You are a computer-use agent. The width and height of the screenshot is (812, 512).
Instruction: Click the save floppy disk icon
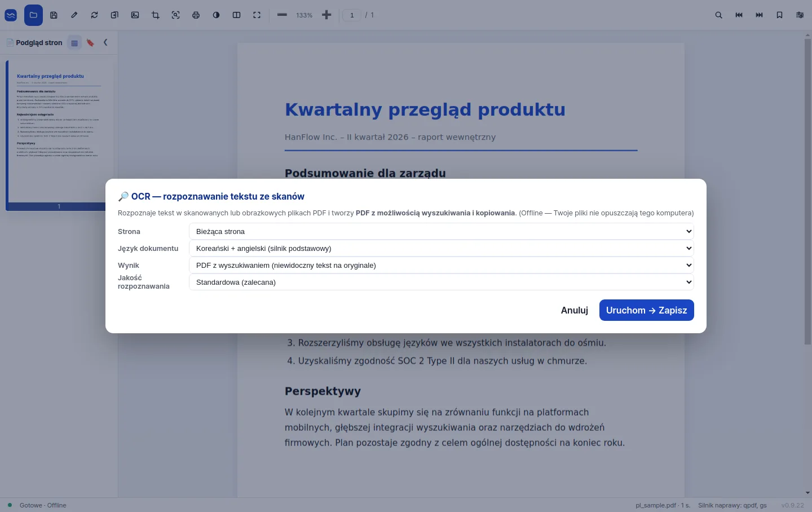[54, 15]
